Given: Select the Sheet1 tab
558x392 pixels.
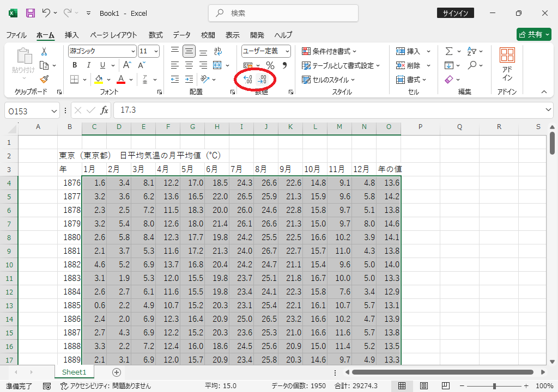Looking at the screenshot, I should [x=74, y=372].
